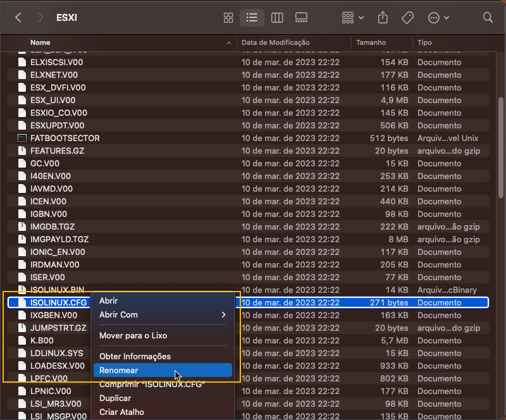Open the more actions ellipsis menu
The width and height of the screenshot is (506, 420).
[438, 18]
